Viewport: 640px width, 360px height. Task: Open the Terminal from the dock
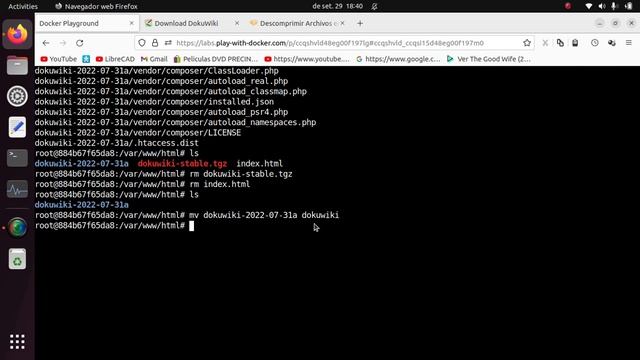(17, 158)
